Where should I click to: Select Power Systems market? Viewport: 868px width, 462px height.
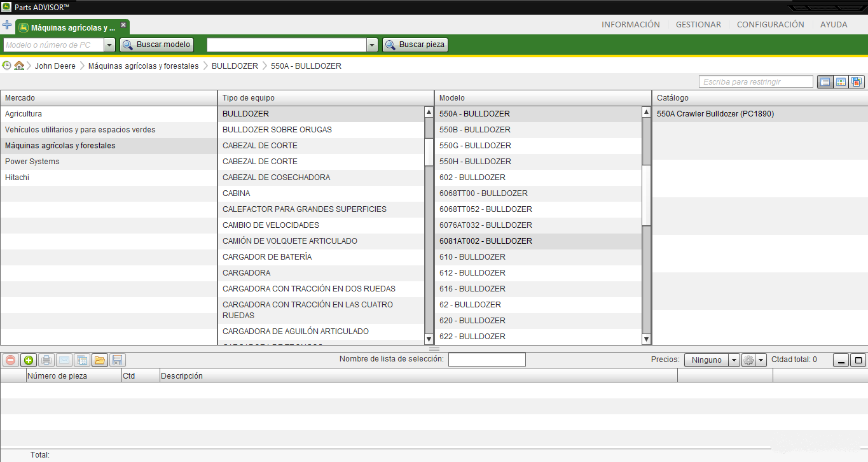click(109, 162)
